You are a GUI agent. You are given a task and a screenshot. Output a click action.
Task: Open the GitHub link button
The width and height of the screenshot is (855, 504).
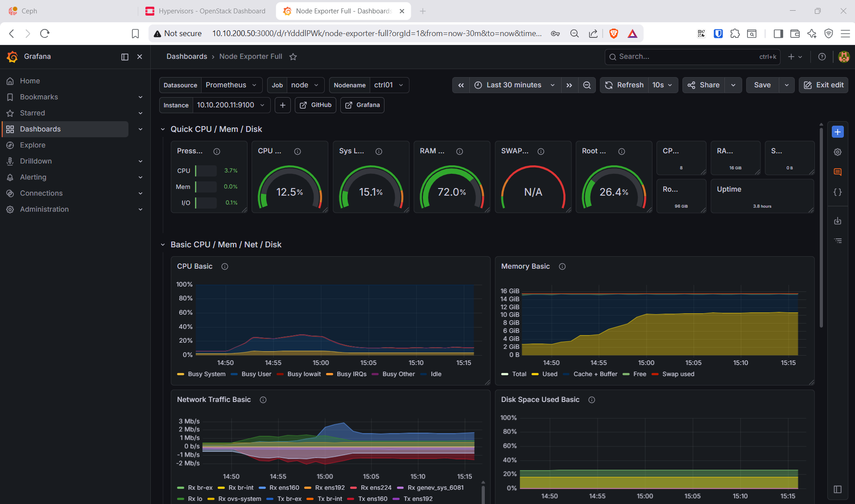[315, 105]
